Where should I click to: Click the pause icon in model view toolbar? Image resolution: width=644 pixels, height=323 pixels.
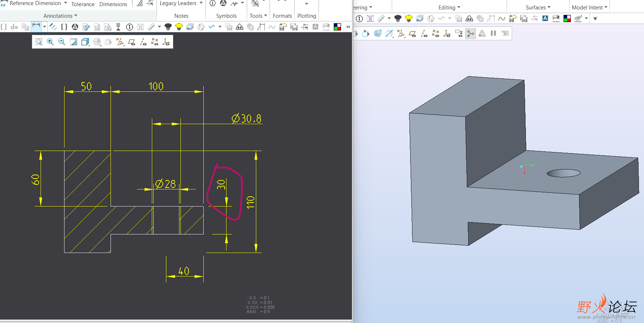tap(493, 33)
